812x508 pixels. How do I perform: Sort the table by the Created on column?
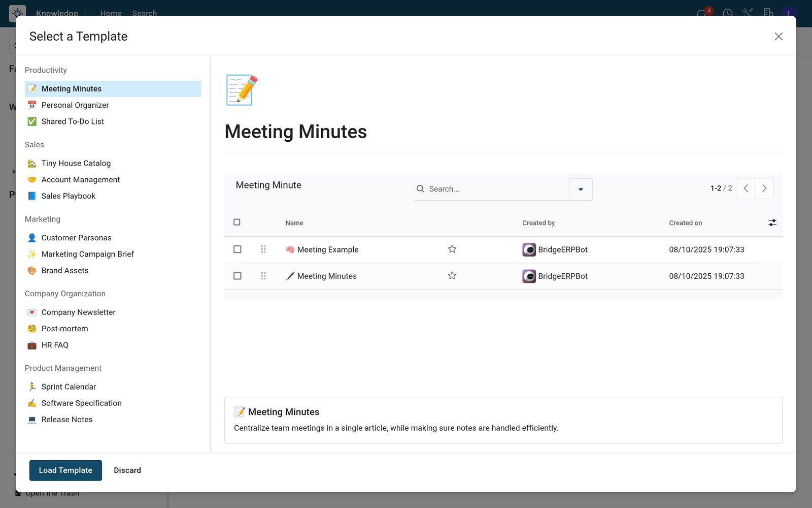click(x=685, y=223)
